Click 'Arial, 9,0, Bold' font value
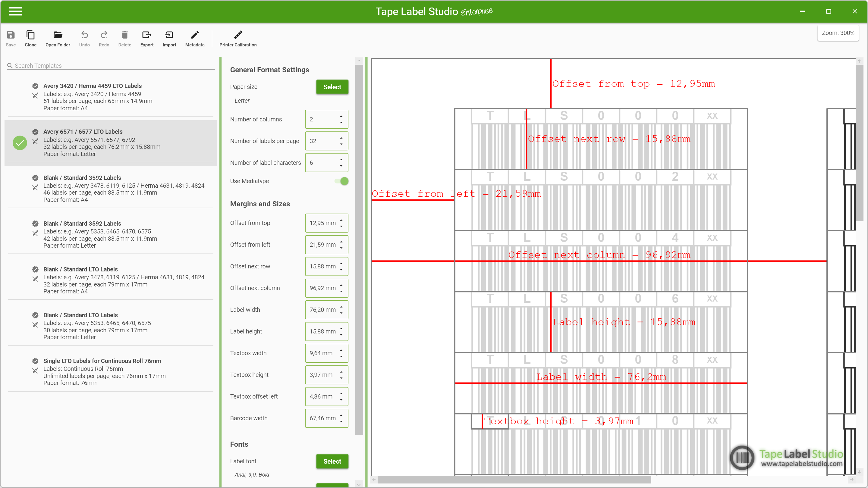The width and height of the screenshot is (868, 488). coord(252,474)
